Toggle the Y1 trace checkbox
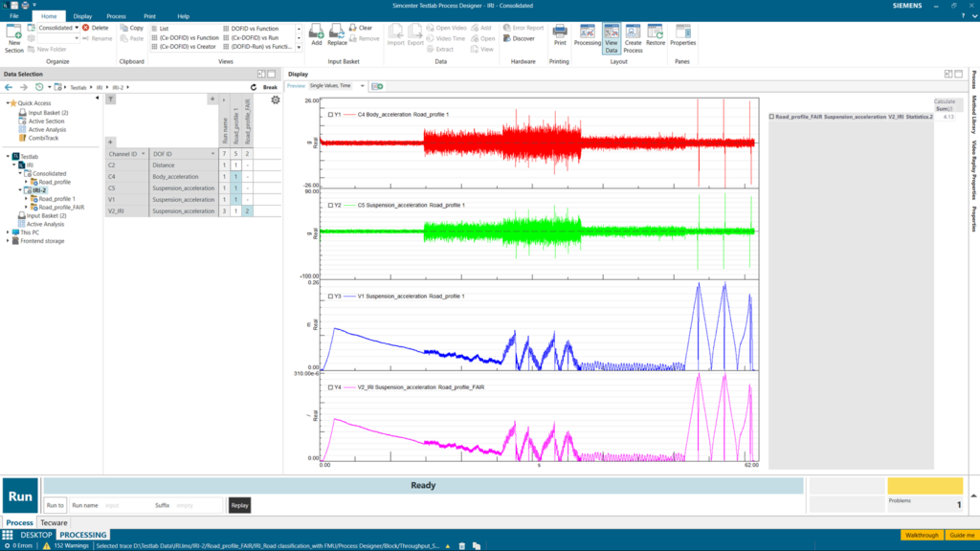 pyautogui.click(x=330, y=115)
